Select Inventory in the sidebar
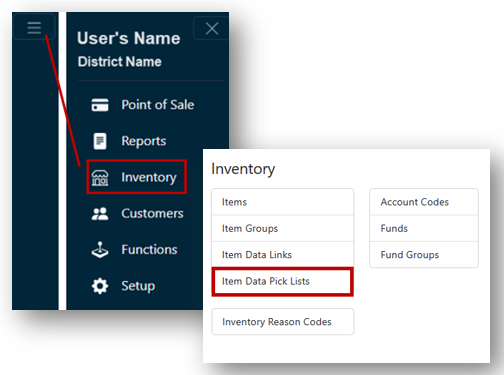The height and width of the screenshot is (375, 504). [137, 177]
